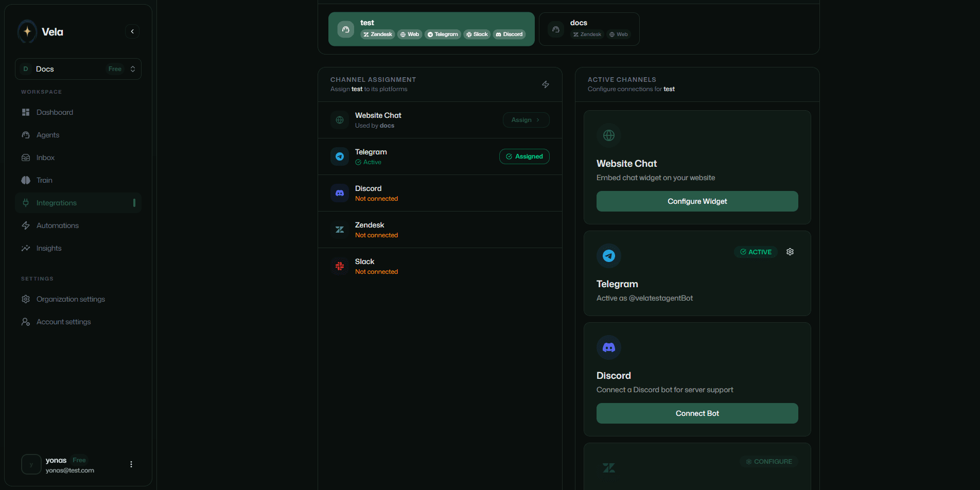Click the Insights chart icon
The width and height of the screenshot is (980, 490).
click(x=26, y=248)
